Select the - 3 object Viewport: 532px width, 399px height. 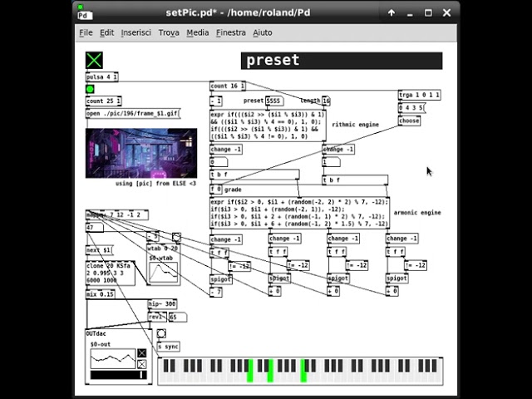click(153, 236)
